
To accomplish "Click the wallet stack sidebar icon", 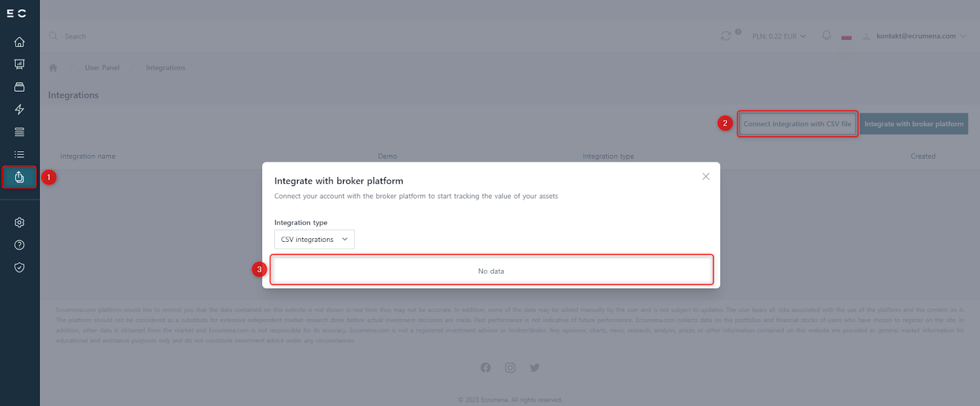I will coord(20,87).
